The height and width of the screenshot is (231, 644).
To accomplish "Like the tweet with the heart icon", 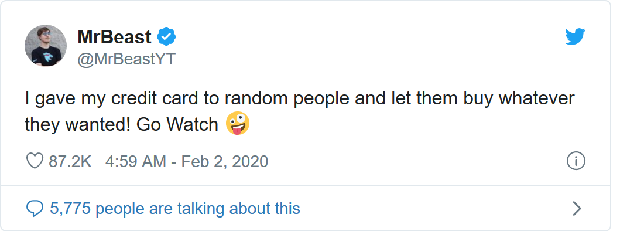I will point(35,161).
